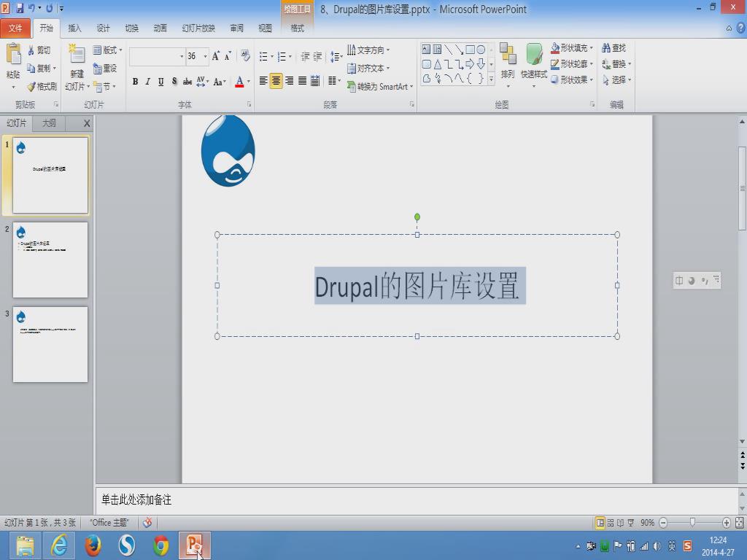Save the presentation from the quick access toolbar
This screenshot has width=747, height=560.
[x=20, y=8]
